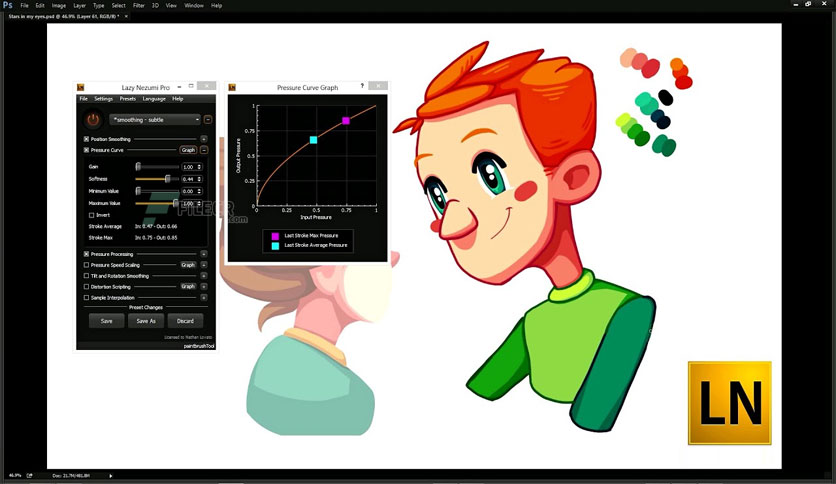
Task: Open the Pressure Speed Scaling Graph button
Action: [x=188, y=265]
